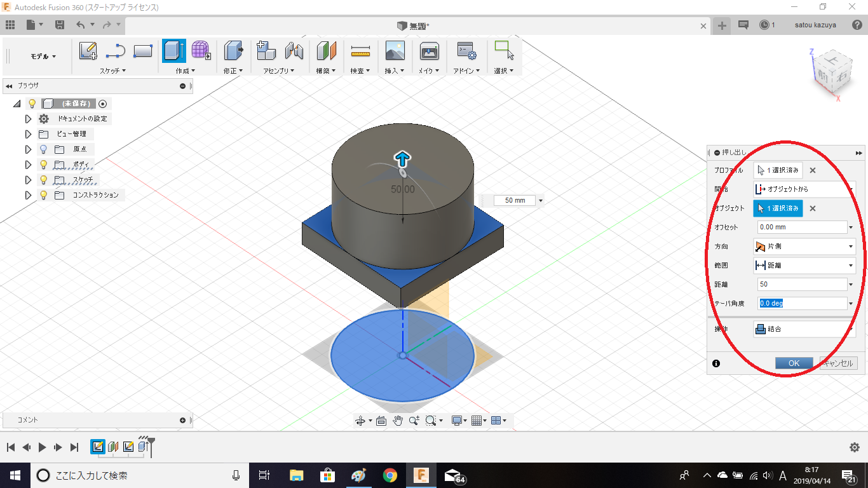The image size is (868, 488).
Task: Open the timeline settings gear
Action: pos(855,447)
